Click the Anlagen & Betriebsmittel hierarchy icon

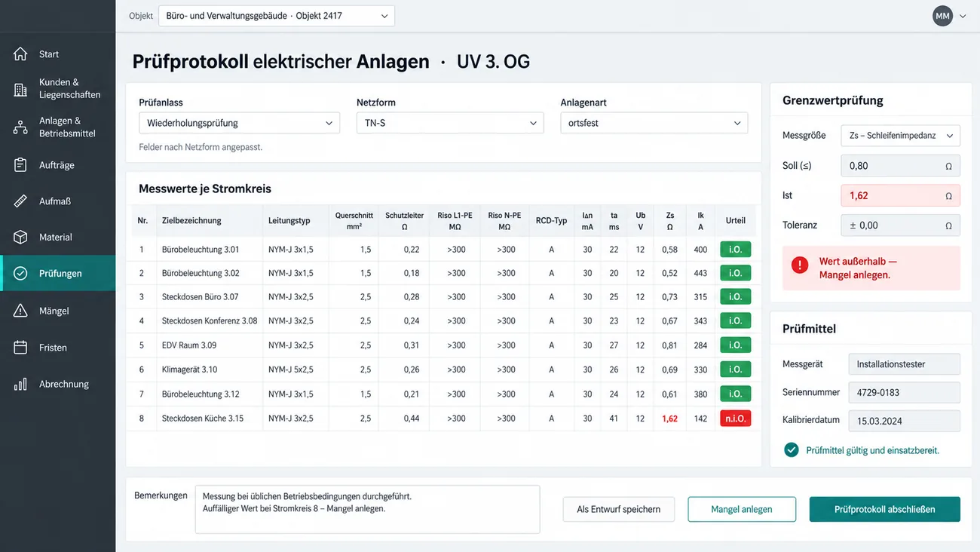click(20, 127)
